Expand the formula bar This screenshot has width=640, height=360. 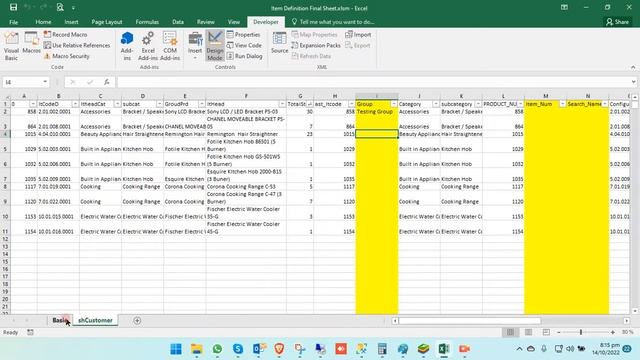(633, 82)
